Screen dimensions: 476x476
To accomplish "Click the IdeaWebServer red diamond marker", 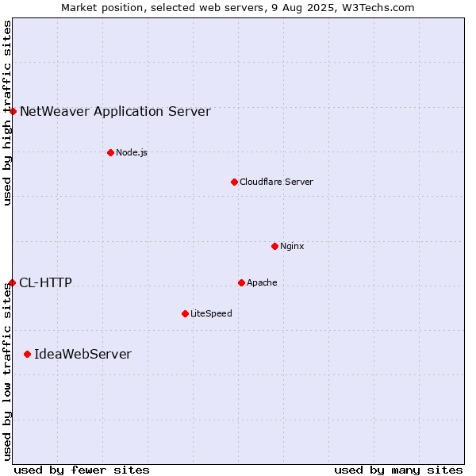I will [27, 355].
